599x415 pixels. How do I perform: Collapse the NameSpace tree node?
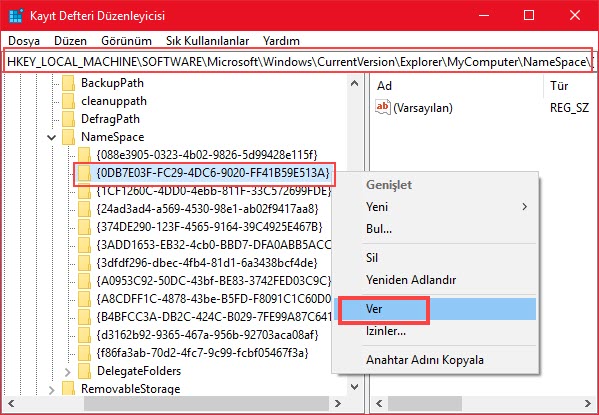(52, 137)
